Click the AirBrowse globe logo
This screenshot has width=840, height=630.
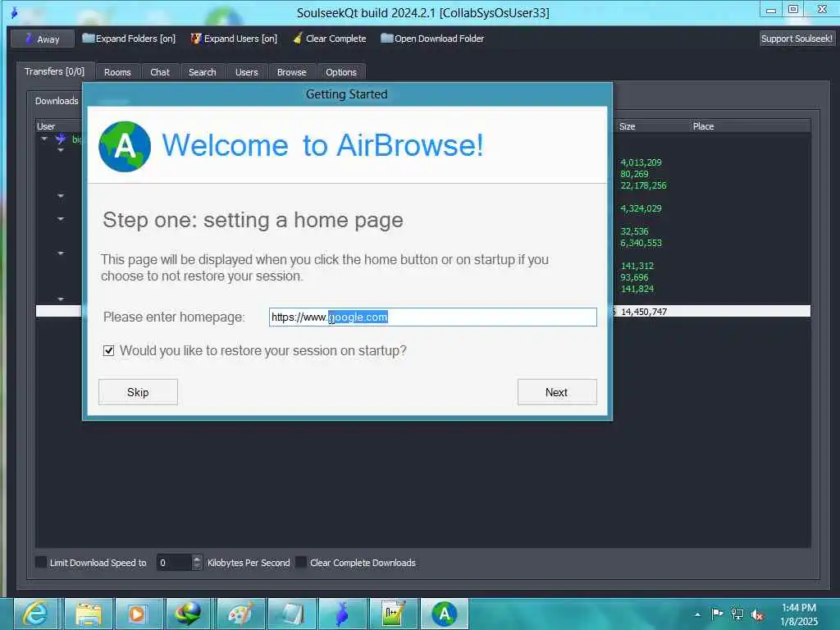tap(125, 146)
